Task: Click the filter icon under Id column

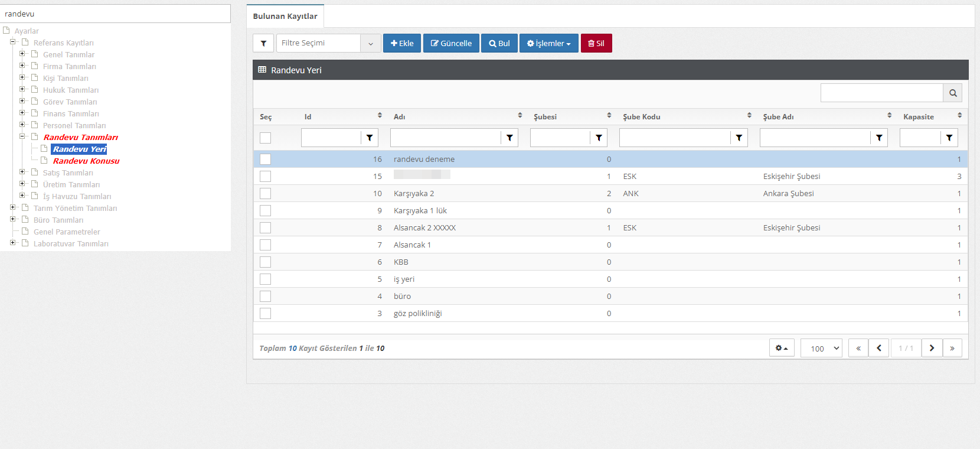Action: (x=370, y=138)
